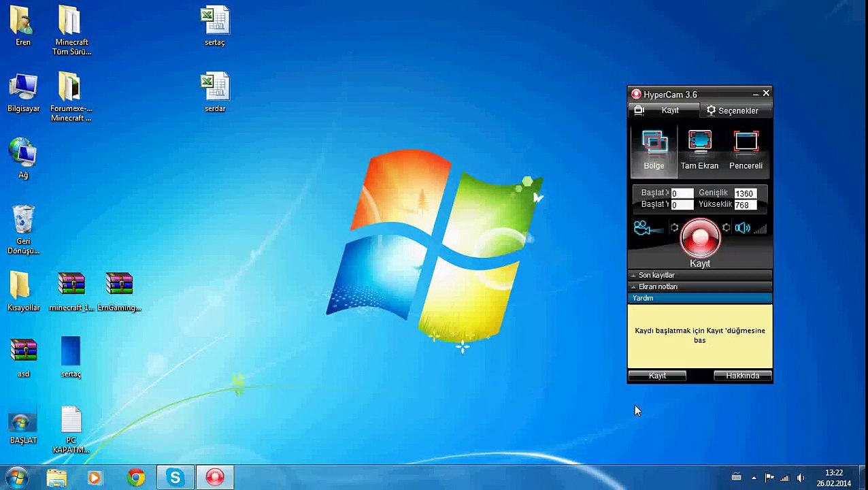The height and width of the screenshot is (490, 868).
Task: Click the bottom Kayıt button in HyperCam
Action: point(657,376)
